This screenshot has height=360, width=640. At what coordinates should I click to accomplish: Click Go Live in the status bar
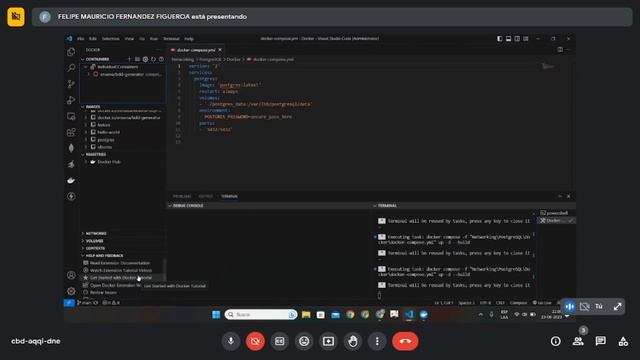click(x=542, y=303)
